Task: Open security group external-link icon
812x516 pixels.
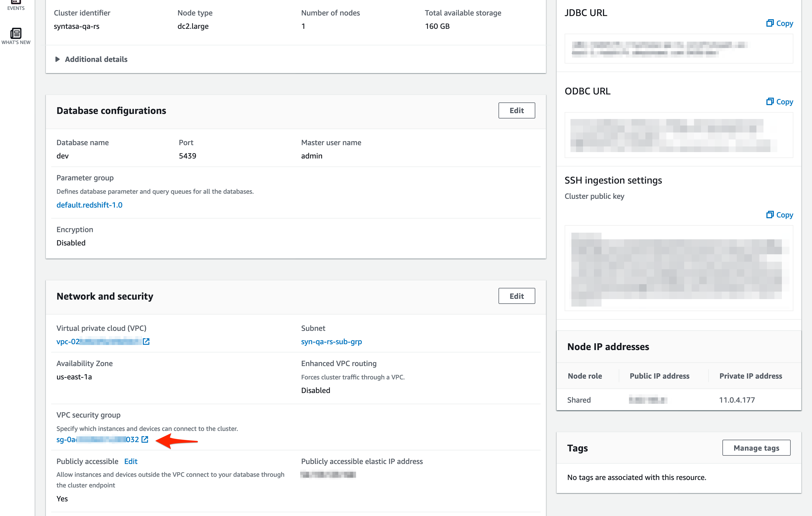Action: (145, 439)
